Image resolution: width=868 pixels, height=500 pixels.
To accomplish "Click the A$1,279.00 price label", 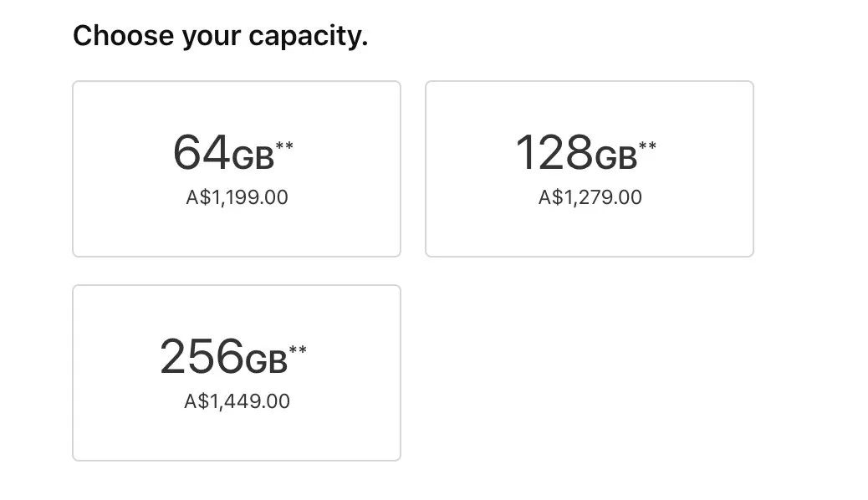I will coord(590,198).
